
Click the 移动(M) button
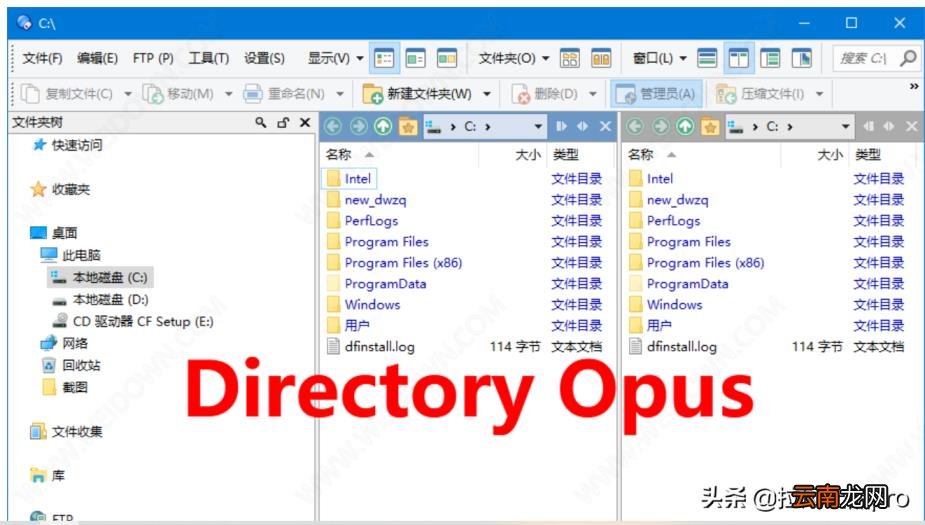point(178,93)
